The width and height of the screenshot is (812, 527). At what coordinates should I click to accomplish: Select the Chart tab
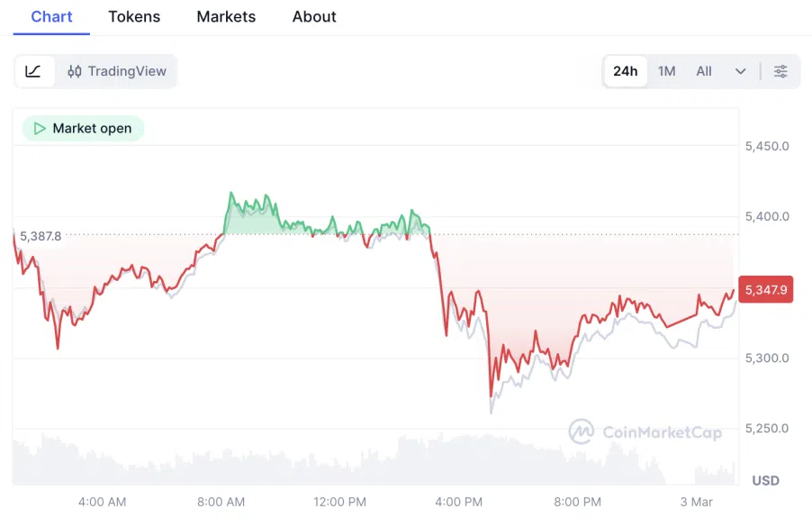51,16
